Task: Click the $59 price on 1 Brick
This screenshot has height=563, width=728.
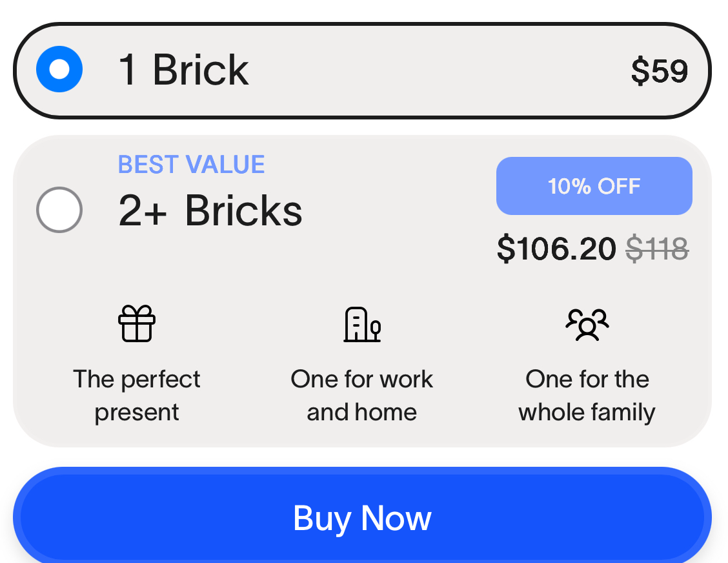Action: tap(660, 70)
